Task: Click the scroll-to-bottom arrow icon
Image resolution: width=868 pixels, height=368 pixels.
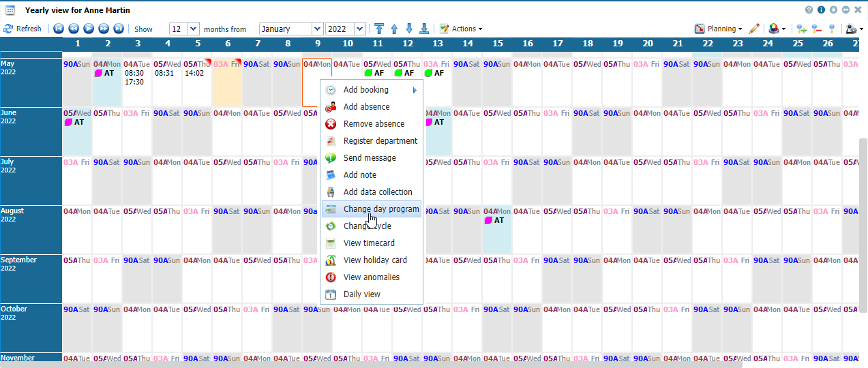Action: tap(424, 29)
